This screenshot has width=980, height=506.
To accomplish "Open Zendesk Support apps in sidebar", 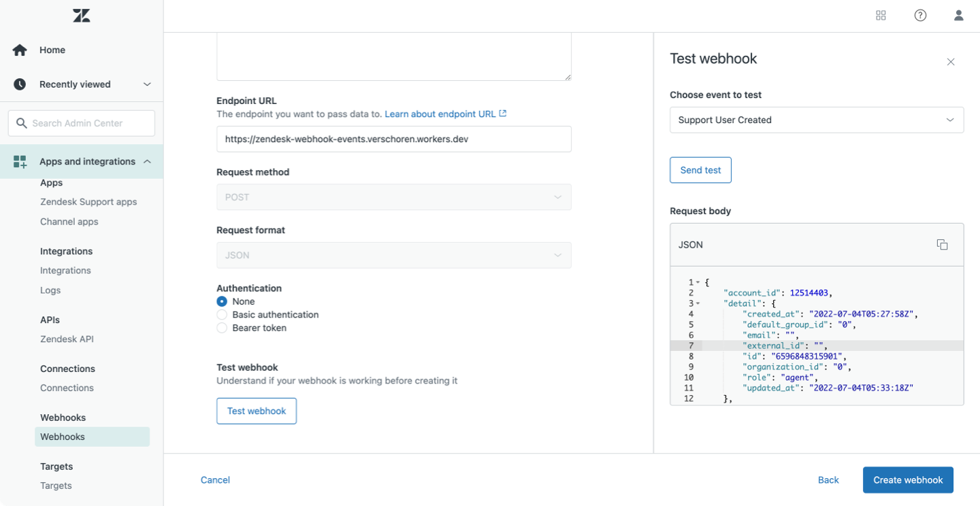I will tap(88, 202).
